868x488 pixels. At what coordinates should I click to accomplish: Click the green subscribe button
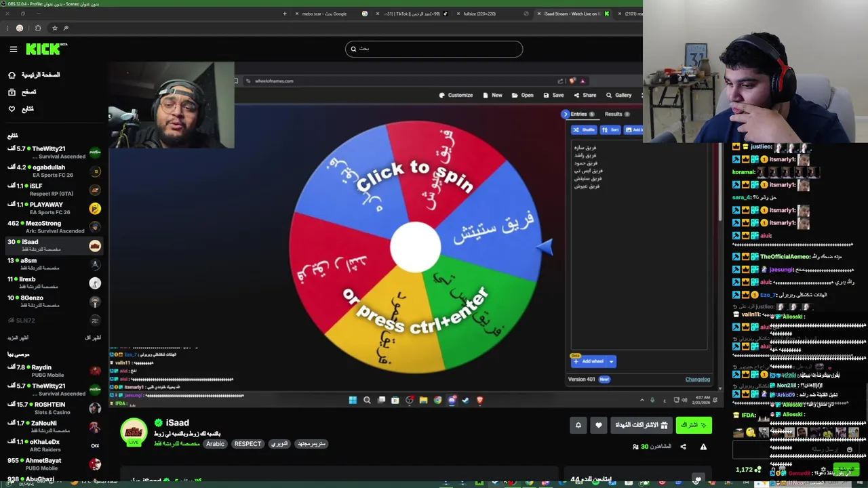(693, 425)
